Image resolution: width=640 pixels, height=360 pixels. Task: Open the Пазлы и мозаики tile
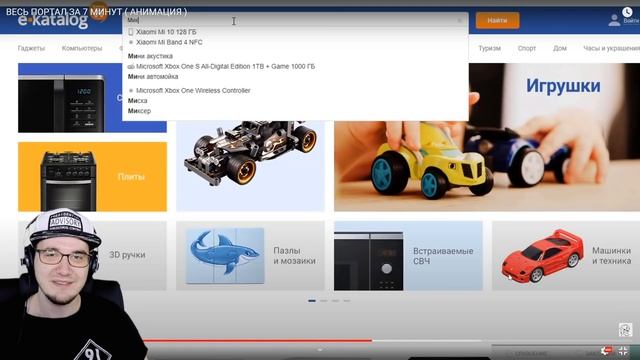pos(250,256)
